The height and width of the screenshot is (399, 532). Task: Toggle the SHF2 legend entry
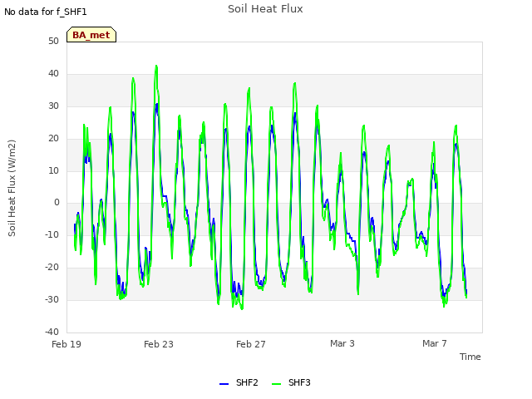click(239, 382)
